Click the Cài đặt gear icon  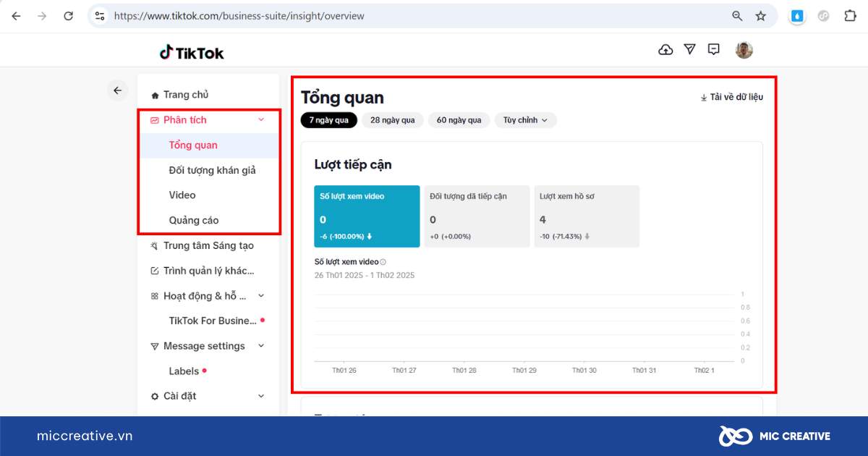[155, 397]
